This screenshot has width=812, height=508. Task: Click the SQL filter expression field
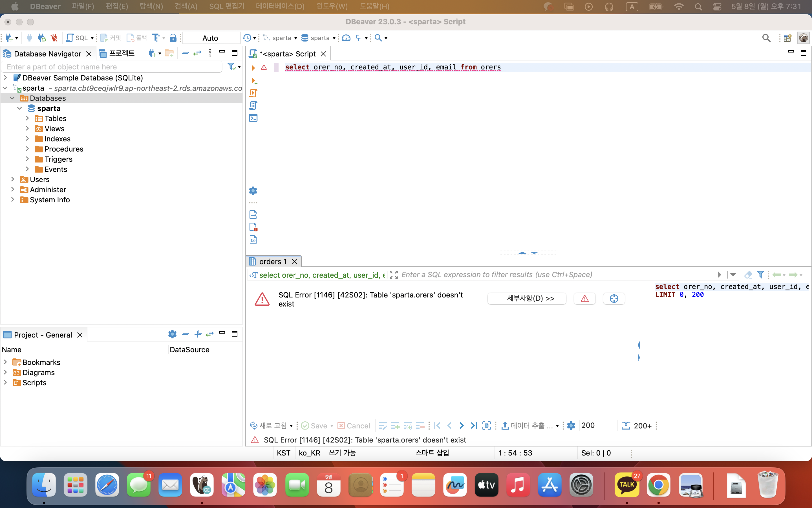coord(557,275)
